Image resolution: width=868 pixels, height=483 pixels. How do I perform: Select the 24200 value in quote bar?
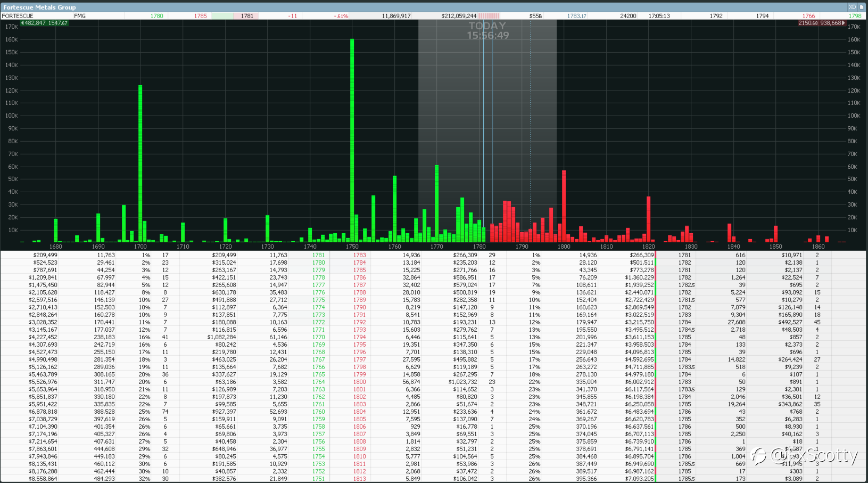click(628, 16)
